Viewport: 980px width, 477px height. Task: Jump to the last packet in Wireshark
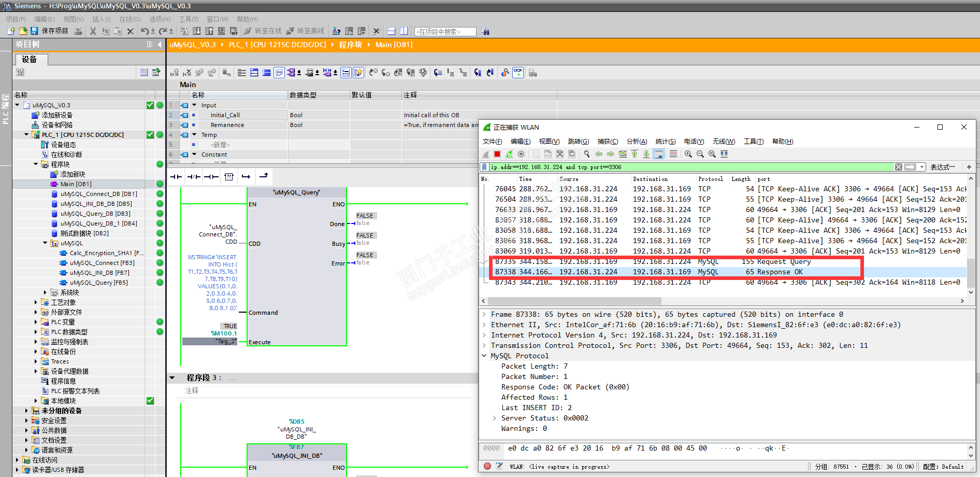(x=646, y=154)
